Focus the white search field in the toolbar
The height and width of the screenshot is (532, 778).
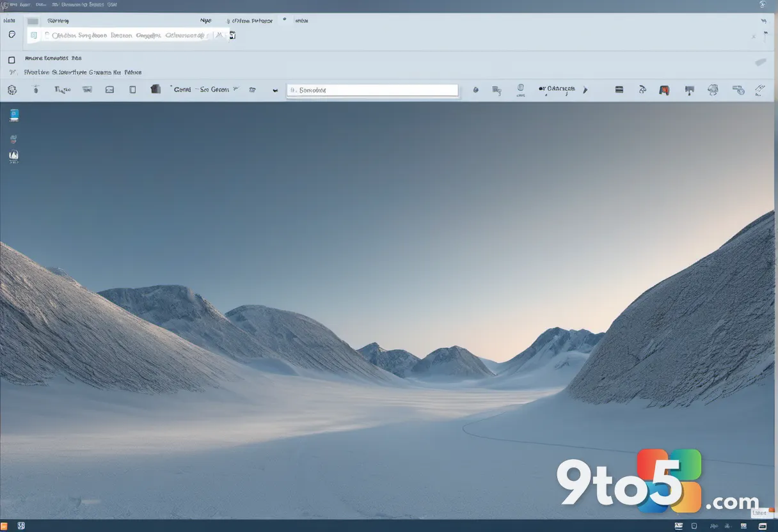click(x=372, y=90)
